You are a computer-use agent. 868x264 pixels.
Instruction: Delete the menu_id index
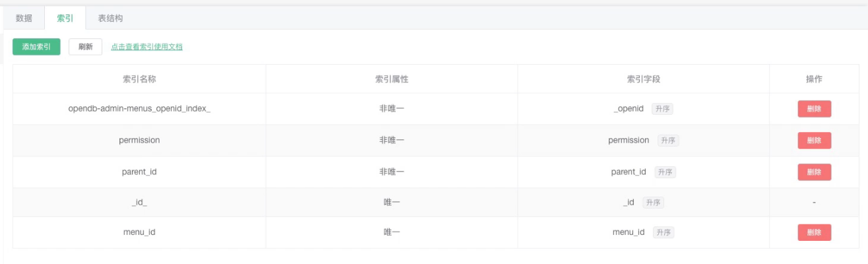pyautogui.click(x=814, y=232)
